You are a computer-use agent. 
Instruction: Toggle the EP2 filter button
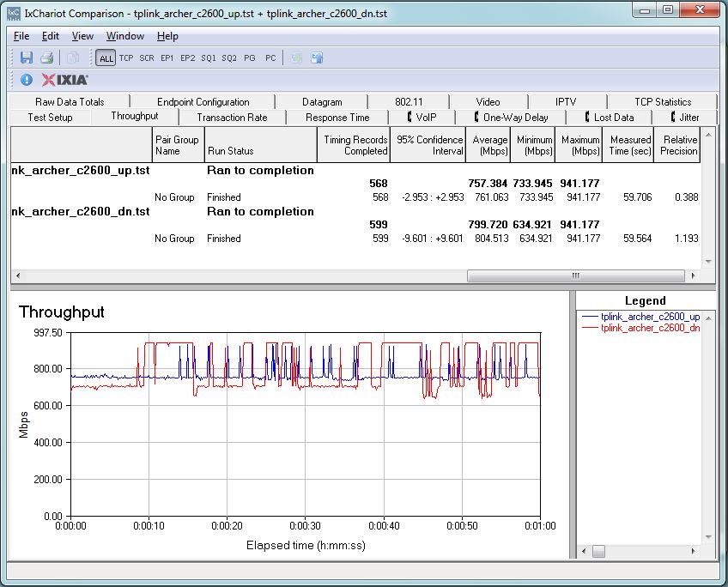(x=187, y=58)
